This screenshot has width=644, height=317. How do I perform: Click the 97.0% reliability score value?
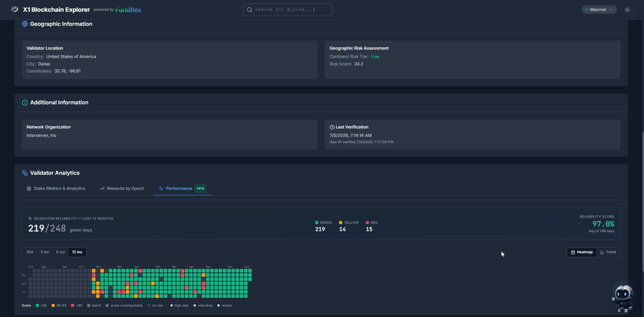click(x=603, y=224)
